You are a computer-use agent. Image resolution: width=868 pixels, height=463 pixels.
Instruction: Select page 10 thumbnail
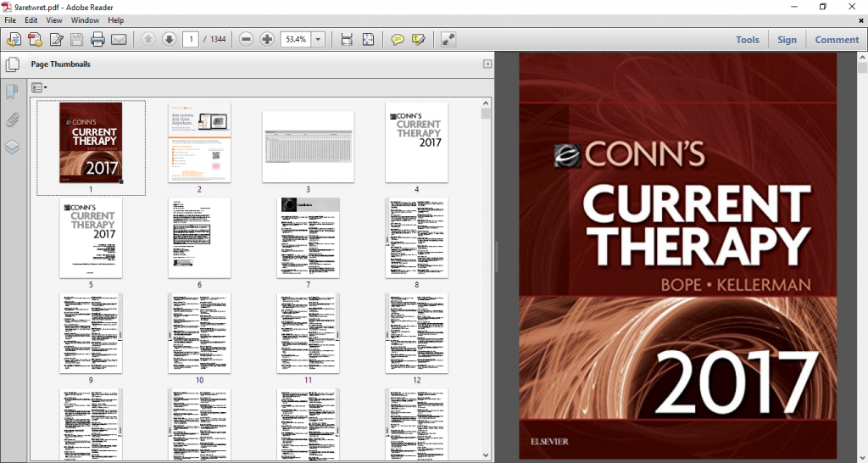(199, 333)
